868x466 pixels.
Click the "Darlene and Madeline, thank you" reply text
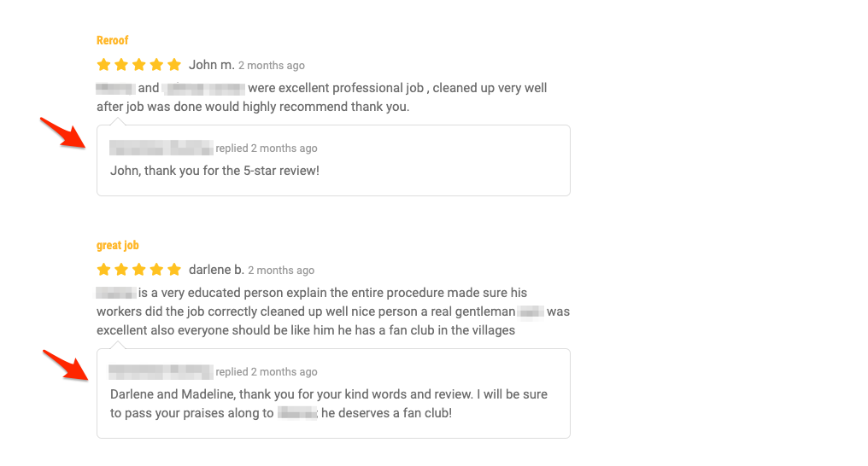[x=328, y=394]
